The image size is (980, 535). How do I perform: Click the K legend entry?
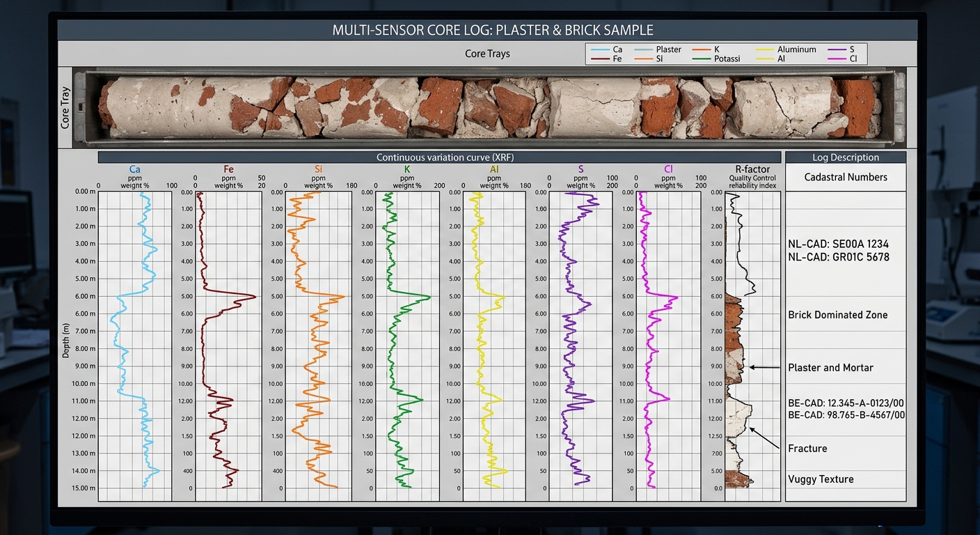tap(704, 49)
